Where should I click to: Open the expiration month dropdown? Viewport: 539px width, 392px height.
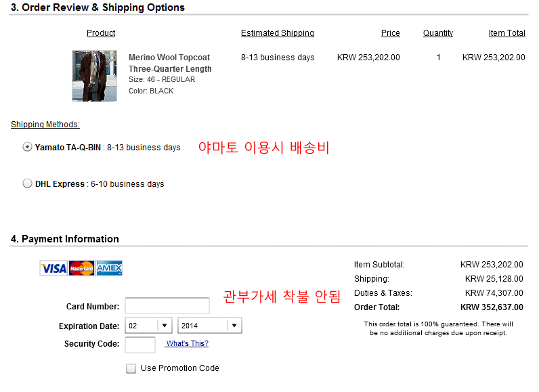pyautogui.click(x=148, y=326)
